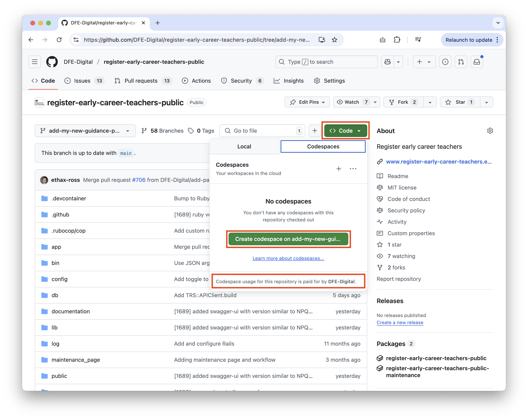Open the media control icon in browser toolbar
Image resolution: width=528 pixels, height=420 pixels.
pos(418,40)
